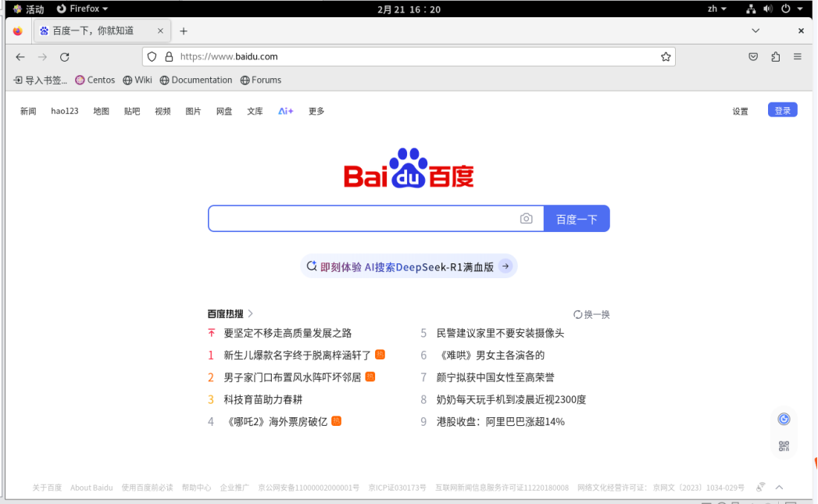Expand the system menu arrow beside the power icon
This screenshot has height=504, width=818.
pyautogui.click(x=800, y=9)
